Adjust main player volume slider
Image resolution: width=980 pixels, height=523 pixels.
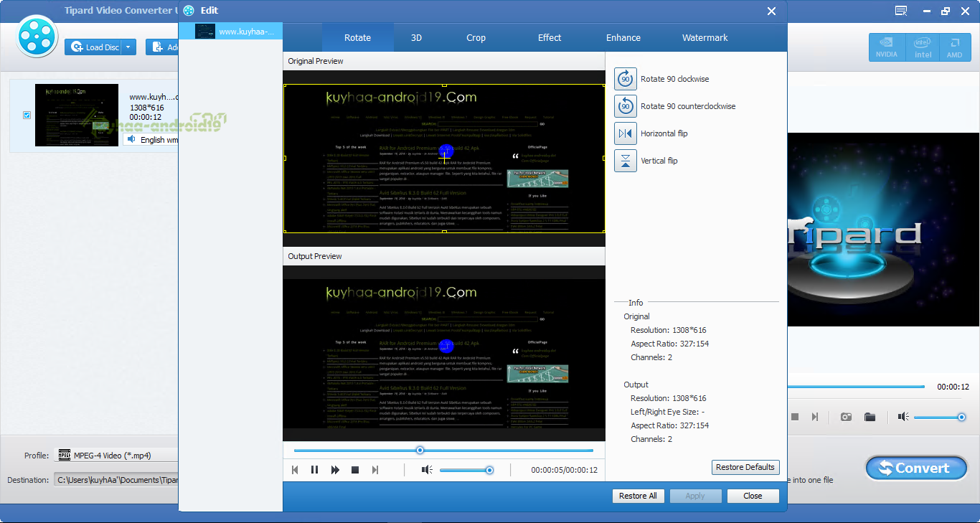940,417
